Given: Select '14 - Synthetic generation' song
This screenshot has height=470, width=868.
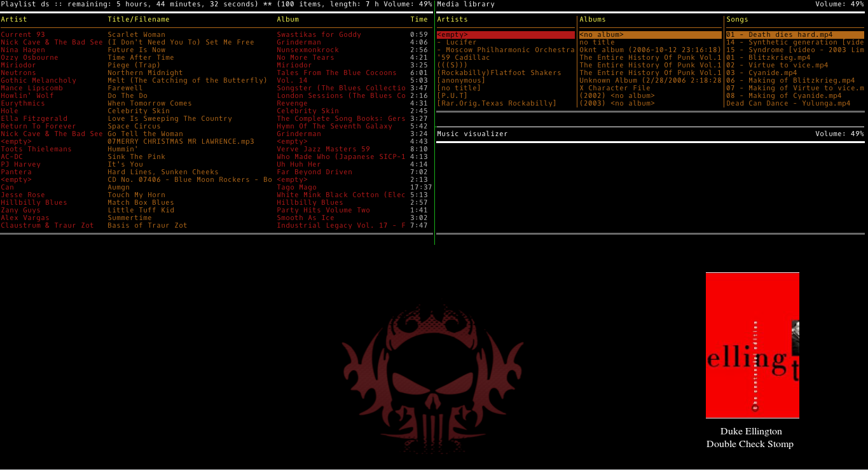Looking at the screenshot, I should pos(796,43).
